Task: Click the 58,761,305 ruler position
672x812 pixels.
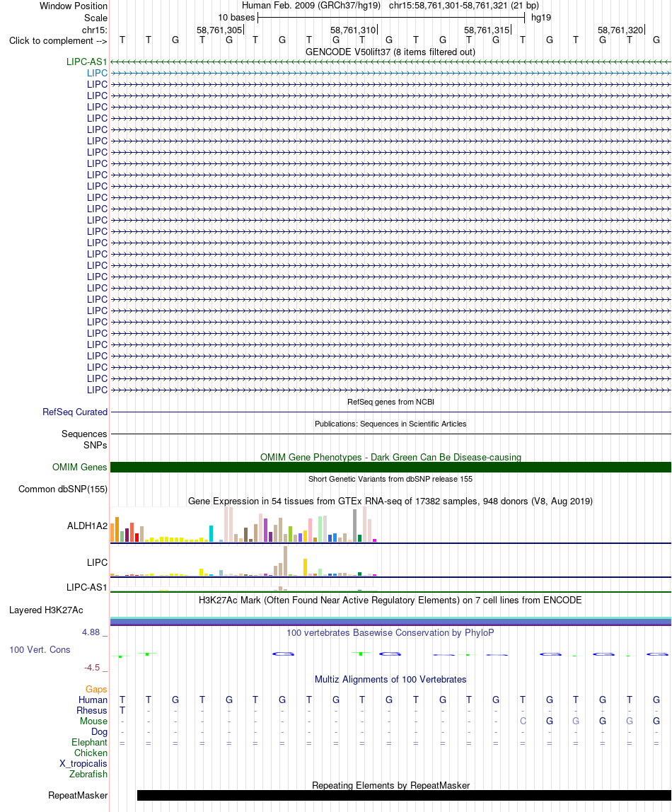Action: (x=219, y=30)
